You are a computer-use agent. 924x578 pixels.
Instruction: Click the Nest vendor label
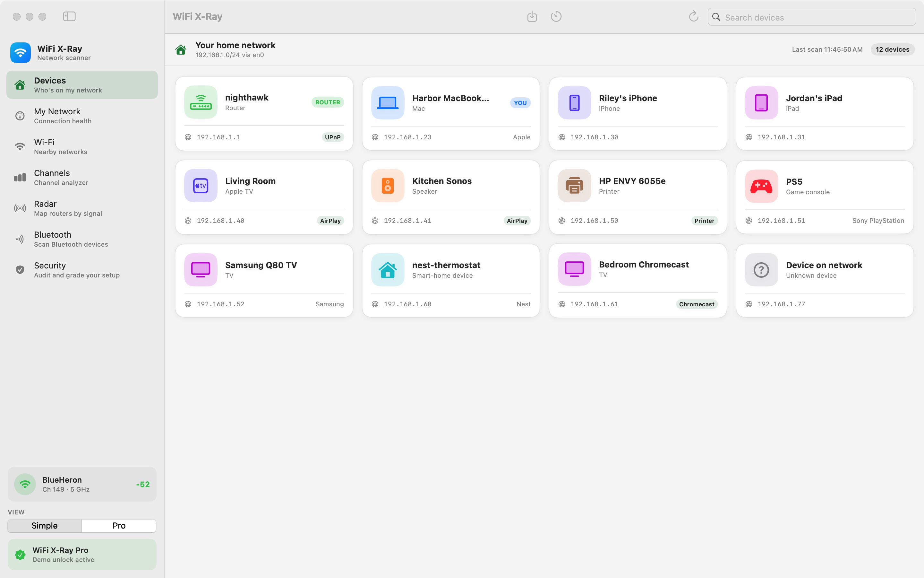[524, 304]
